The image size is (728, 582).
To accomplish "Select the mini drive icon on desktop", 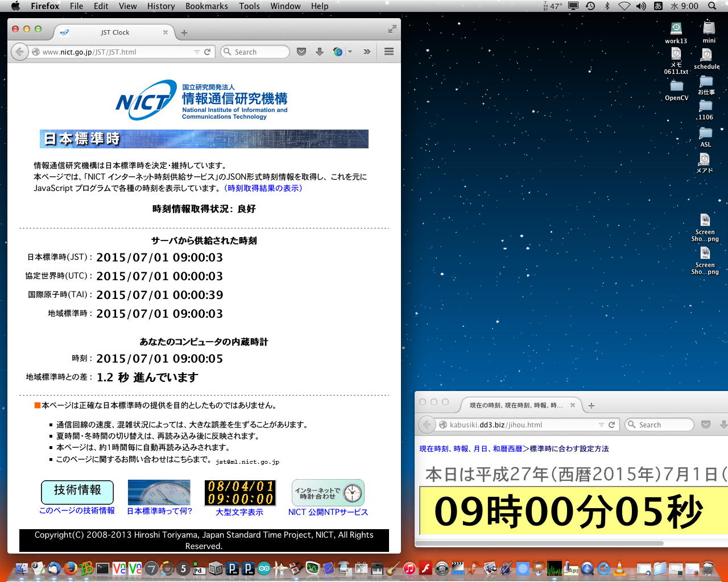I will pyautogui.click(x=709, y=33).
